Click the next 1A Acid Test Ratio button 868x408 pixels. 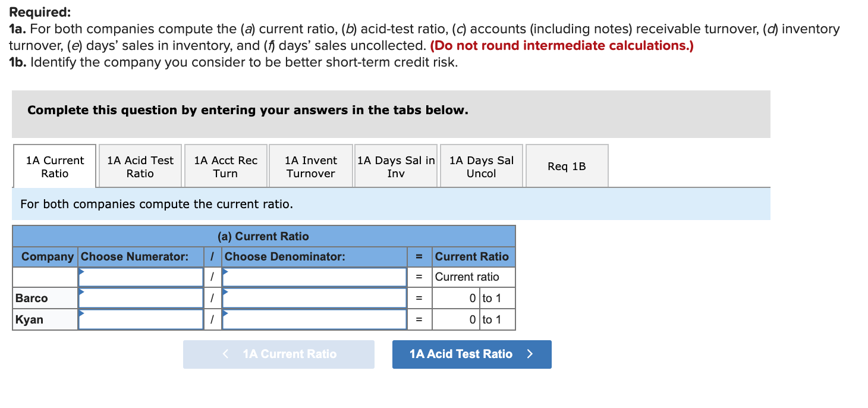coord(472,354)
